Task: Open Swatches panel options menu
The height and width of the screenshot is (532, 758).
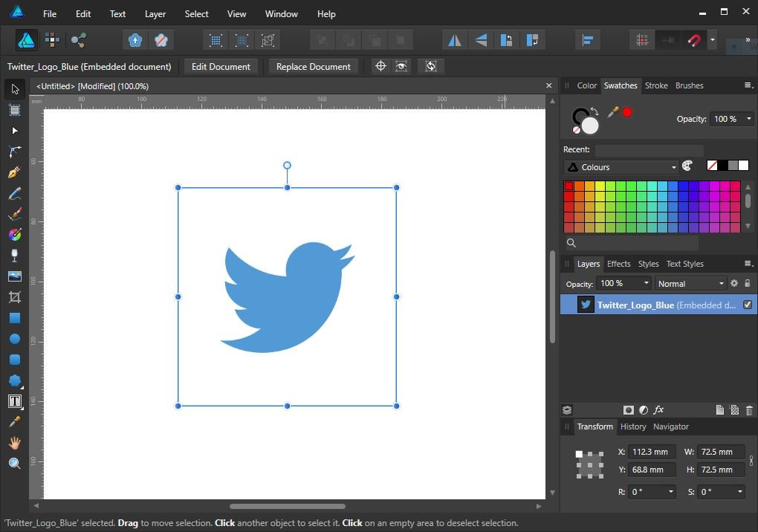Action: [748, 85]
